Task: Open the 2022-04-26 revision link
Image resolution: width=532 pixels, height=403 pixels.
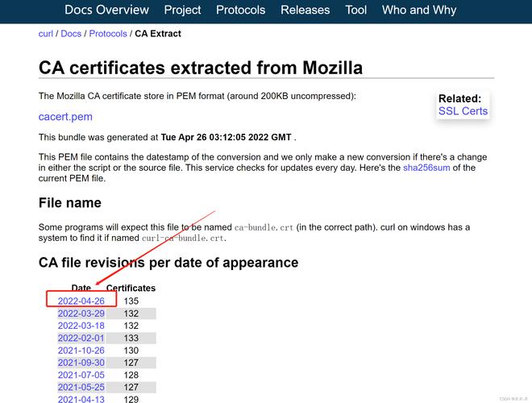Action: point(81,301)
